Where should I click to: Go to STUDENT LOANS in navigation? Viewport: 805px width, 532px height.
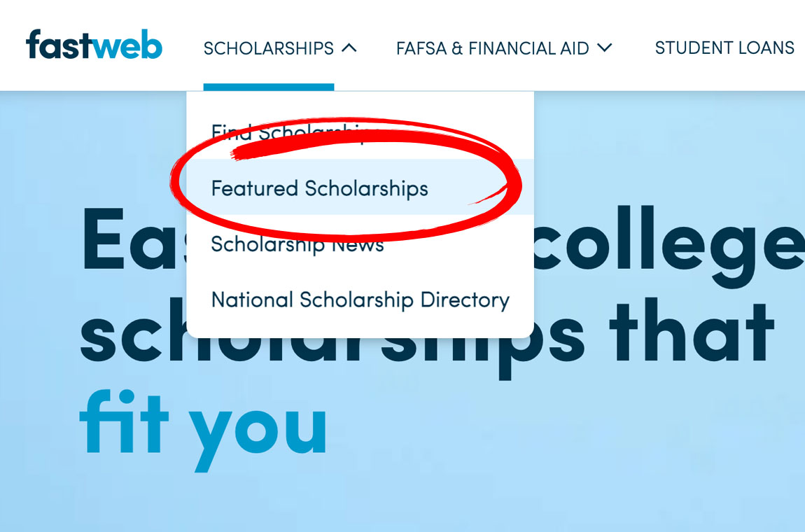(x=724, y=48)
